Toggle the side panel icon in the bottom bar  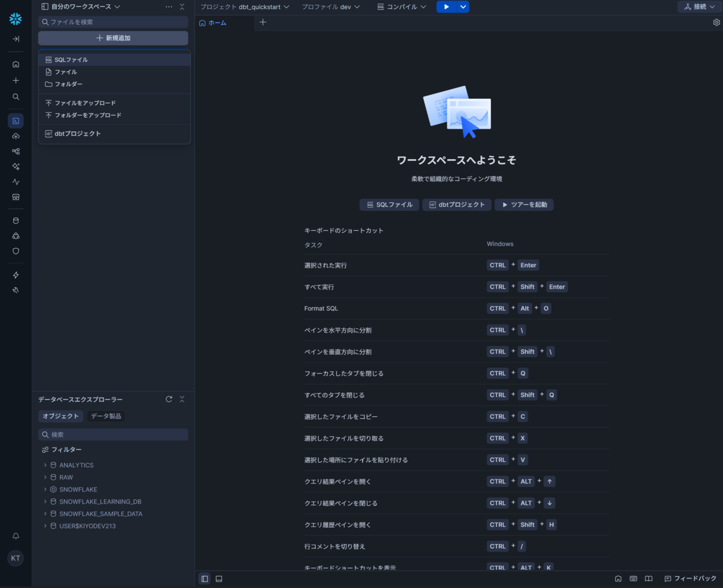click(205, 578)
